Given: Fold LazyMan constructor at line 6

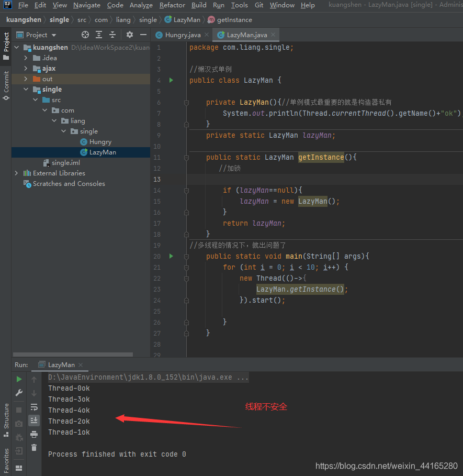Looking at the screenshot, I should tap(186, 103).
